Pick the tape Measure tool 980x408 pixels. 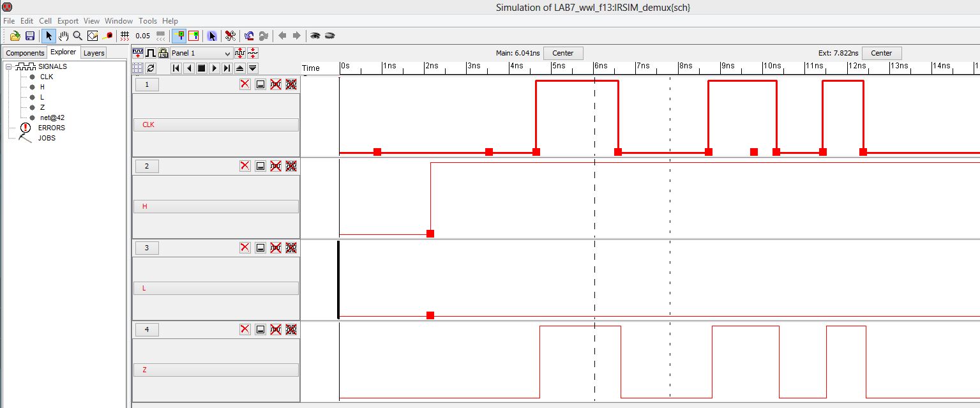[x=107, y=36]
